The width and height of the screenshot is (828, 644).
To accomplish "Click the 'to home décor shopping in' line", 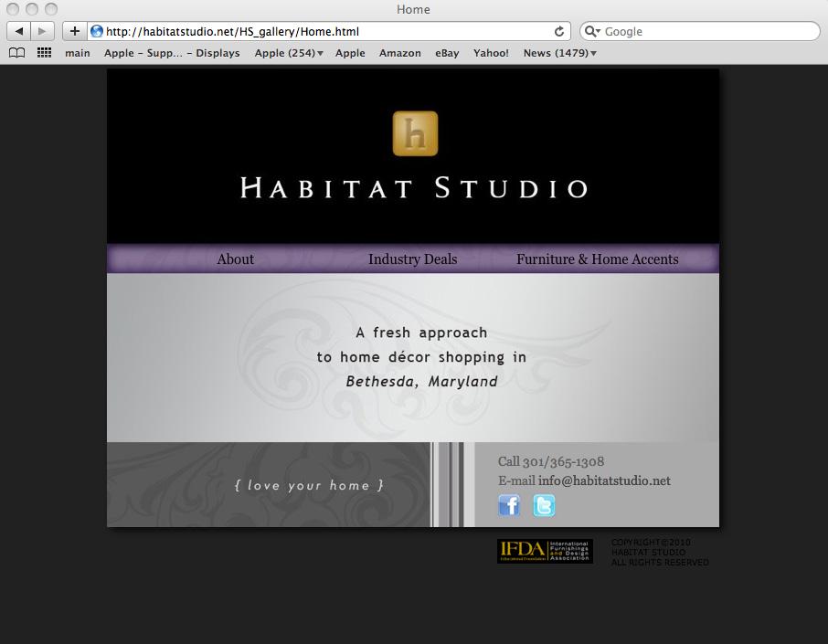I will coord(421,357).
